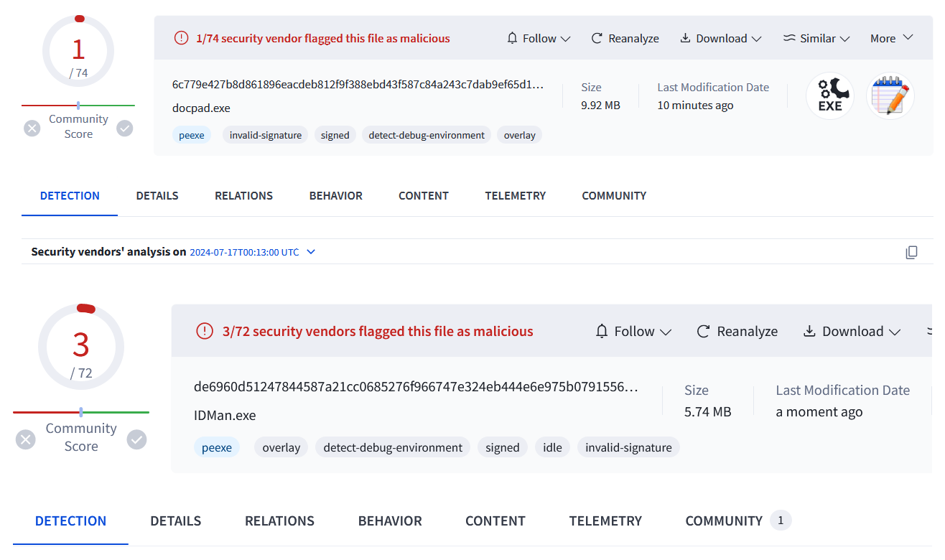
Task: Reanalyze the docpad.exe file
Action: click(x=625, y=38)
